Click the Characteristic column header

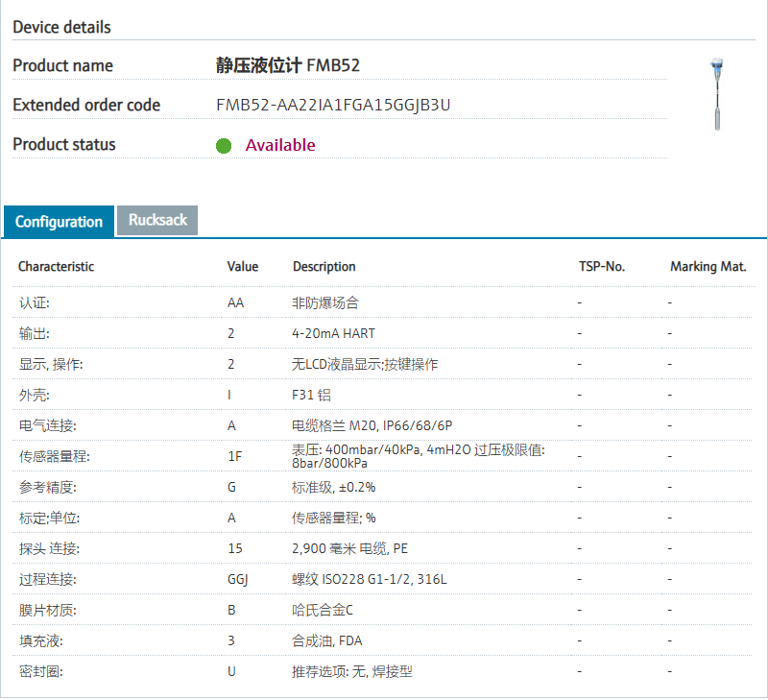coord(57,266)
